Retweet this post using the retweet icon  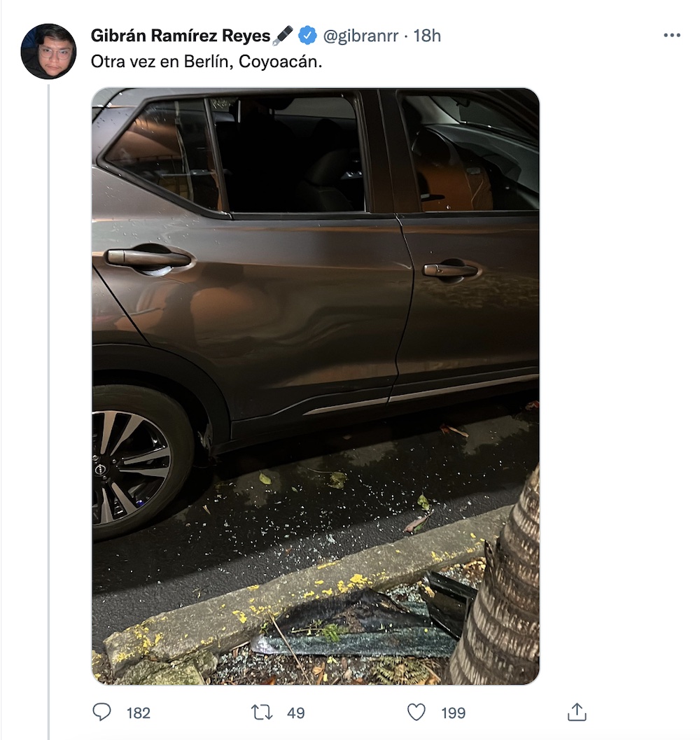[262, 713]
